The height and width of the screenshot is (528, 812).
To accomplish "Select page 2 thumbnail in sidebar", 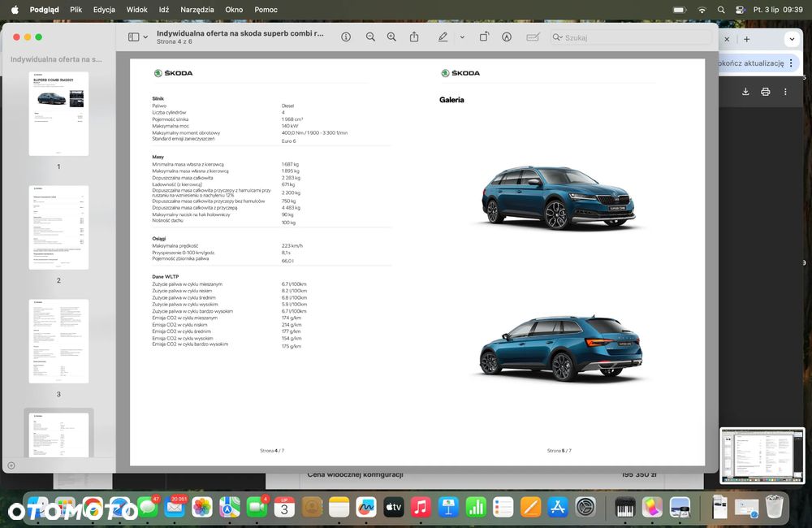I will [58, 227].
